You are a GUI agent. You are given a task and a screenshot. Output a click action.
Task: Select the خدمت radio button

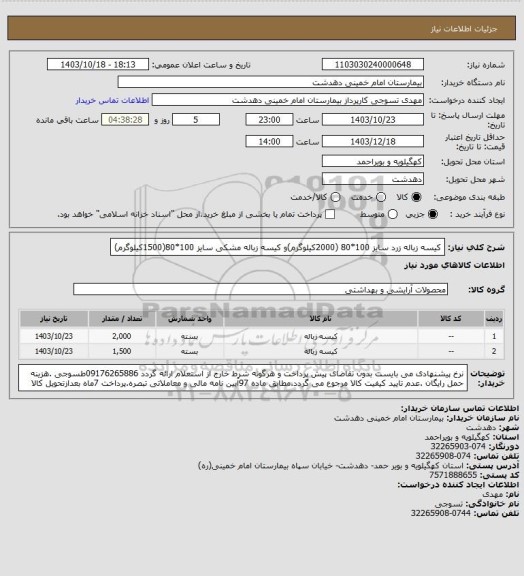pos(381,197)
